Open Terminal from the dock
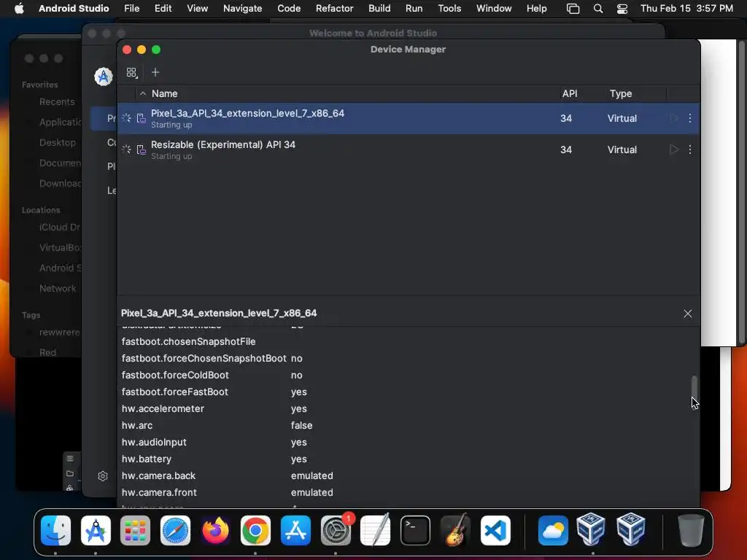 point(415,531)
